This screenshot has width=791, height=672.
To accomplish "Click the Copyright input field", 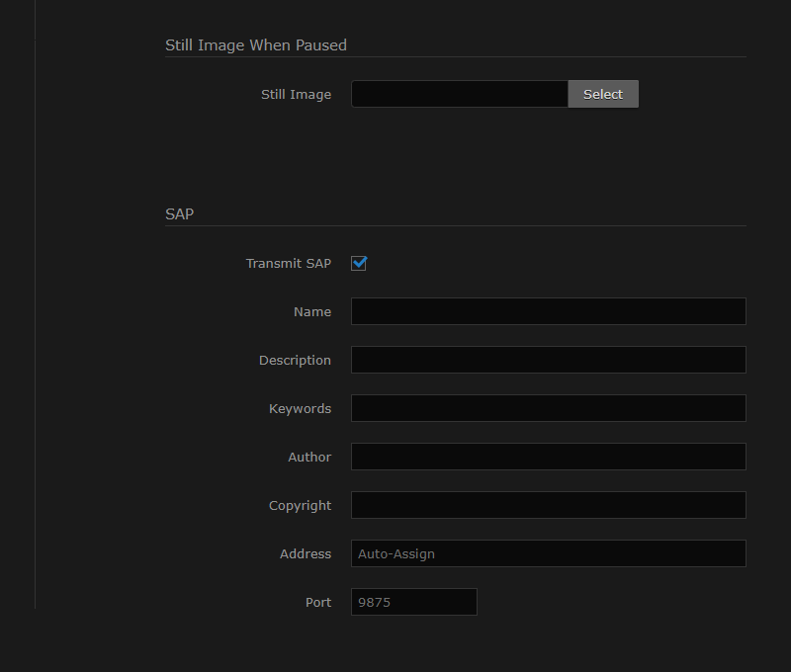I will (548, 504).
